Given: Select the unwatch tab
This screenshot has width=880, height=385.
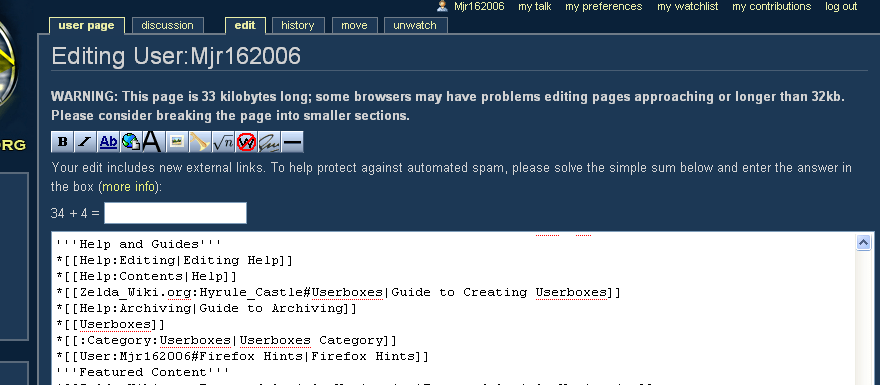Looking at the screenshot, I should [415, 25].
